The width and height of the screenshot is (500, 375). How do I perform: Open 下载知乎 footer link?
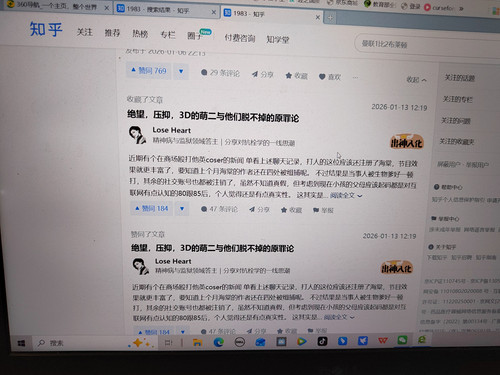[x=437, y=257]
